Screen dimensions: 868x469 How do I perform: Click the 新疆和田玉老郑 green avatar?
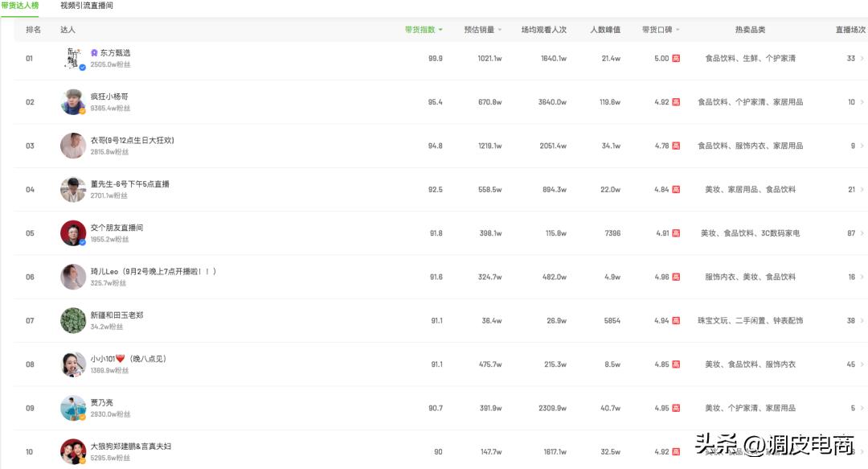tap(73, 320)
